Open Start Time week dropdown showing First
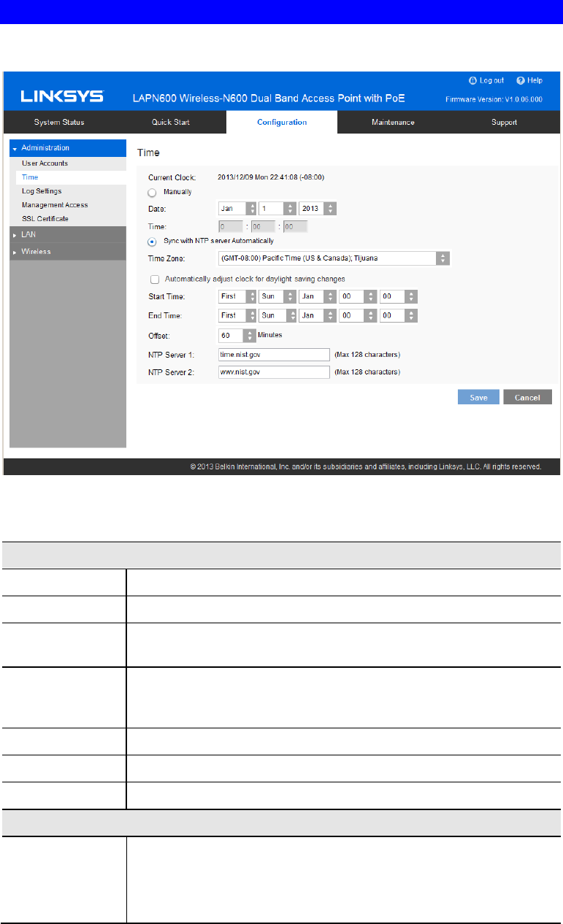The image size is (563, 924). (x=237, y=296)
